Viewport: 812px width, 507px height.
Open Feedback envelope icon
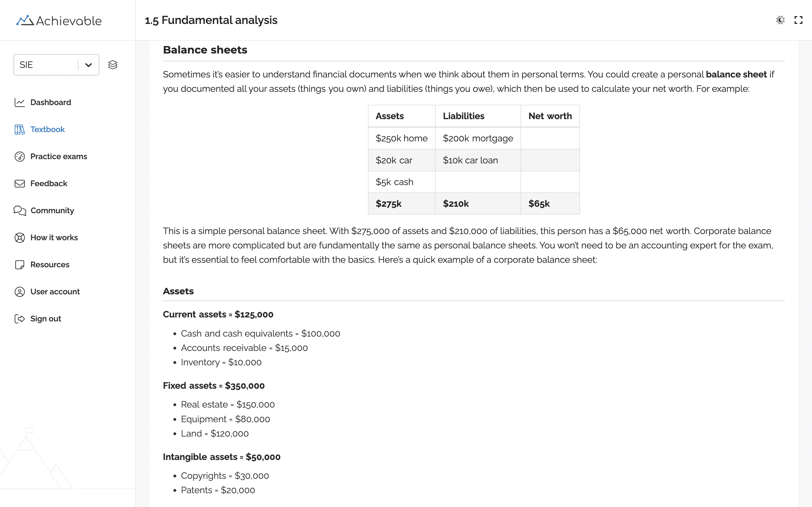tap(19, 183)
